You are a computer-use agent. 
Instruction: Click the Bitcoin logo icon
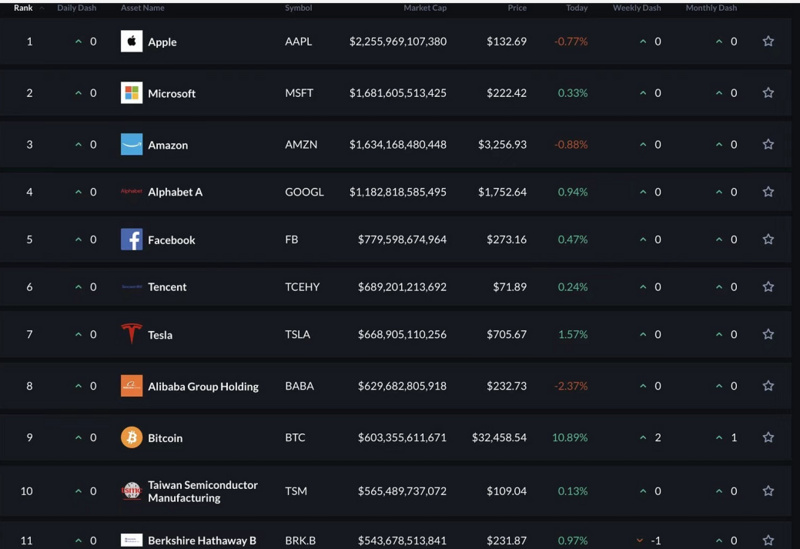132,437
